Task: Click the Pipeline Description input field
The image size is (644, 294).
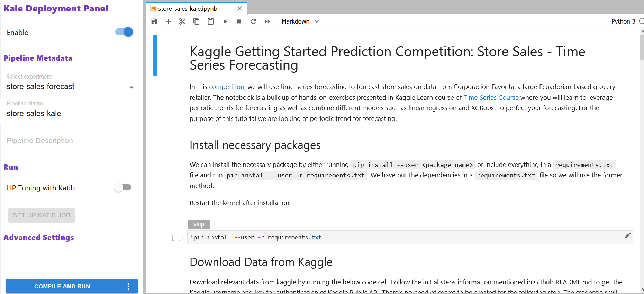Action: 72,141
